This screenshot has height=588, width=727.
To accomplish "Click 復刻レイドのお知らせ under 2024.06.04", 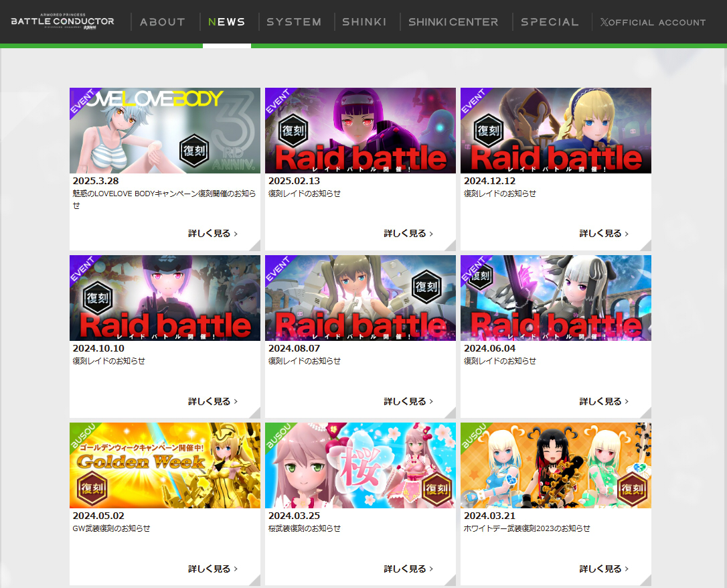I will (x=500, y=361).
